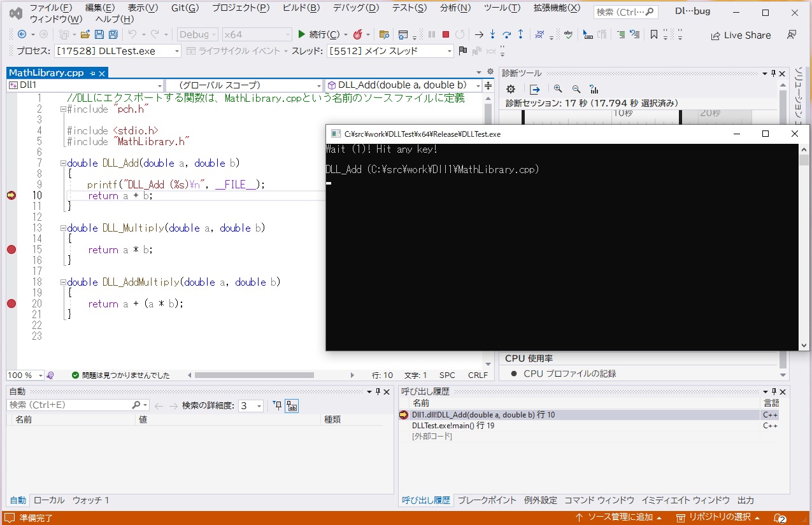Click the 問題は見つかりませんでした status indicator
The image size is (812, 525).
121,375
